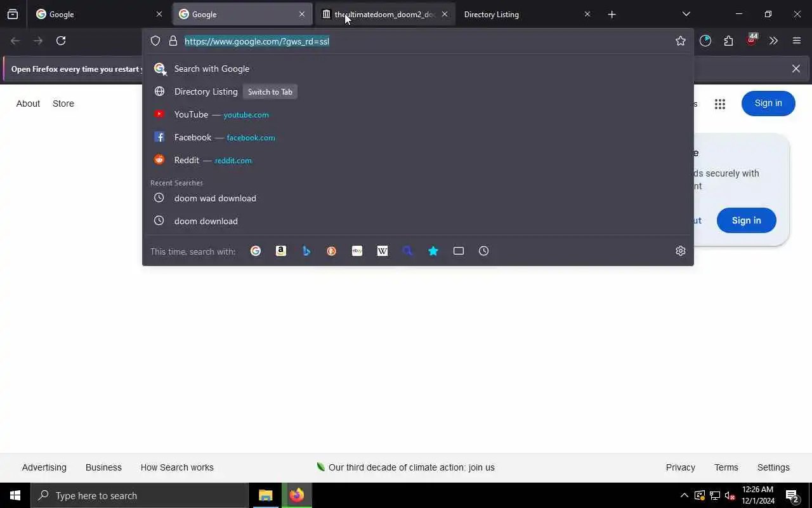View site security padlock info

point(173,41)
